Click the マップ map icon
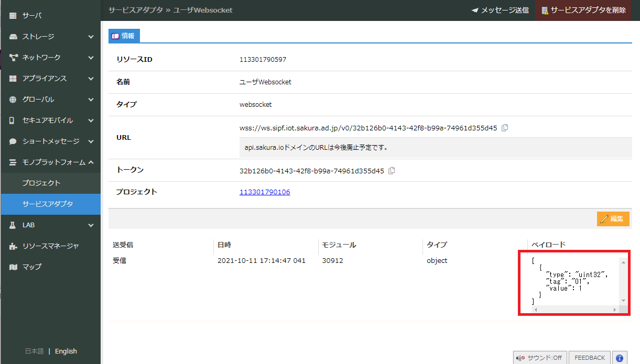The width and height of the screenshot is (640, 364). [13, 267]
